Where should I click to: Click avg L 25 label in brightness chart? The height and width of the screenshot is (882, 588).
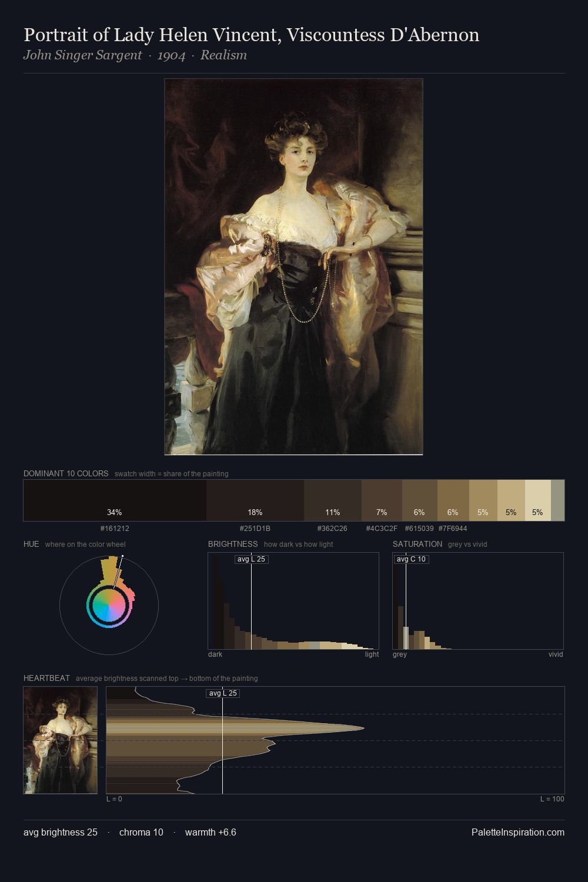[x=251, y=559]
